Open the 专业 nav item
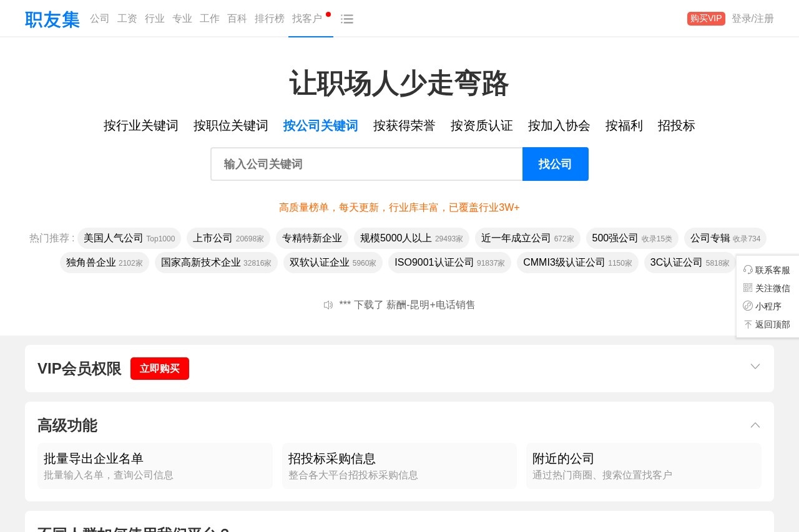Screen dimensions: 799x532 coord(182,19)
